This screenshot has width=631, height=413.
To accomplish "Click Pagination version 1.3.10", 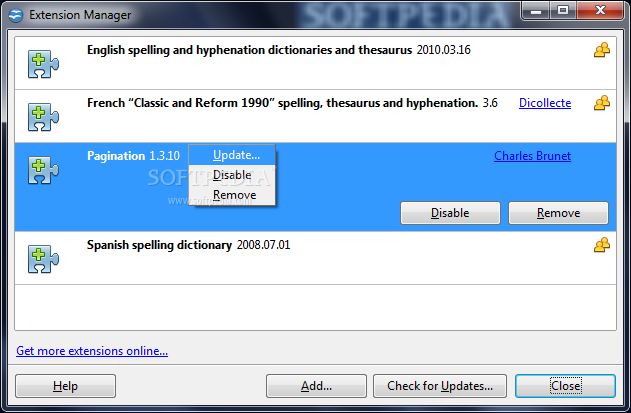I will [165, 156].
